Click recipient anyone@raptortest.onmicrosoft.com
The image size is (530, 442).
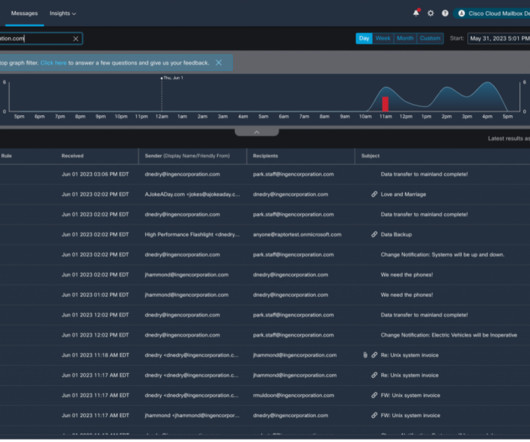pos(297,235)
